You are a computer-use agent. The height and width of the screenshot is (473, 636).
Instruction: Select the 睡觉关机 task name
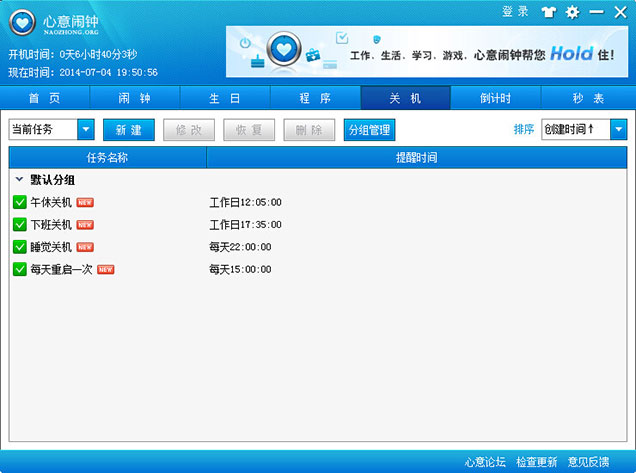pyautogui.click(x=51, y=247)
